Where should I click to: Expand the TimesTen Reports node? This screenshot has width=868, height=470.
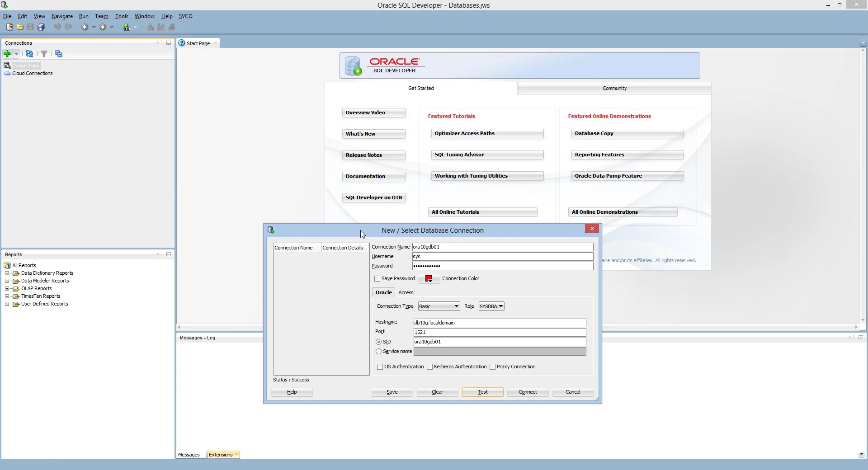click(x=7, y=296)
